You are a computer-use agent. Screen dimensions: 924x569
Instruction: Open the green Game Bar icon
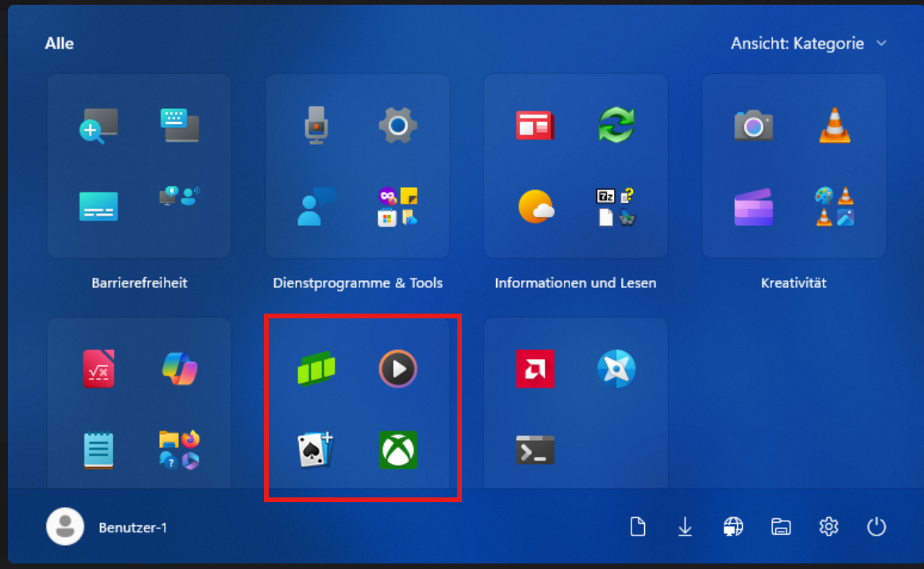[x=316, y=368]
